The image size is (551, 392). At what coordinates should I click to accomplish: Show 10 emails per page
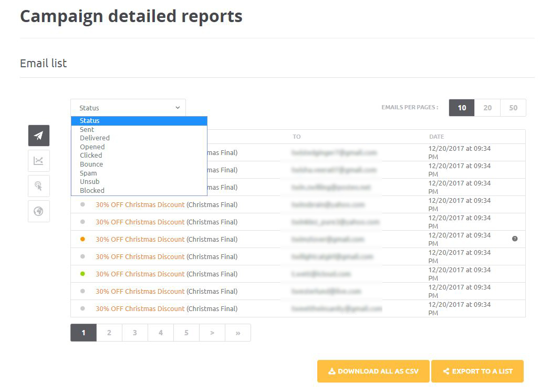click(x=462, y=108)
